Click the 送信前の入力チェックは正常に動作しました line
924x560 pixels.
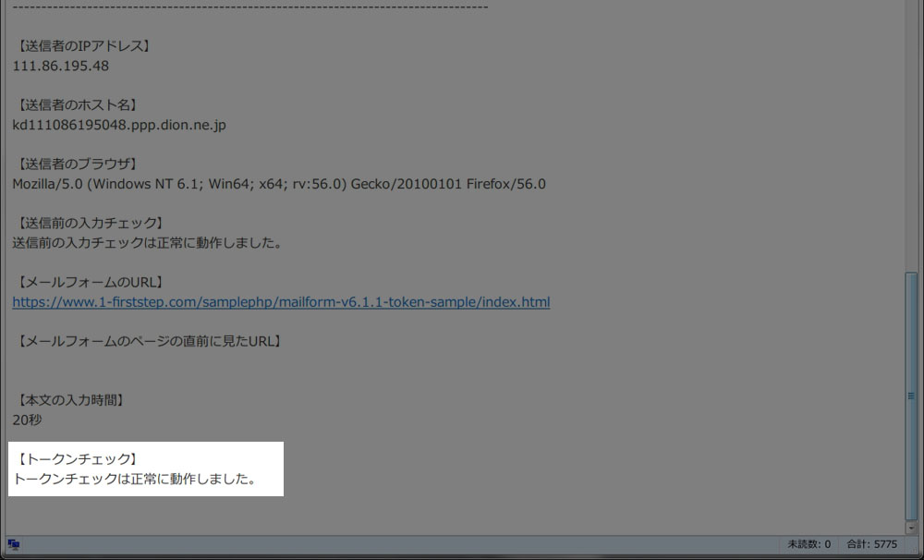(x=148, y=243)
